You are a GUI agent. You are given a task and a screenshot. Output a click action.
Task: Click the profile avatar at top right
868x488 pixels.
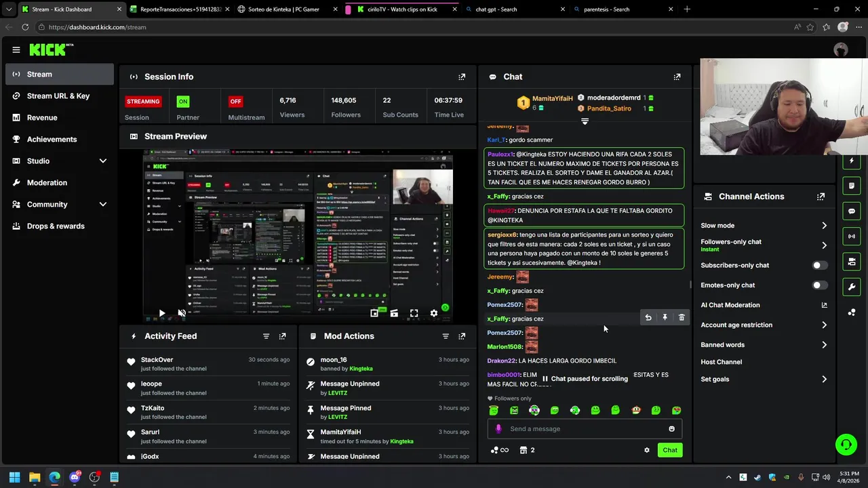click(841, 49)
